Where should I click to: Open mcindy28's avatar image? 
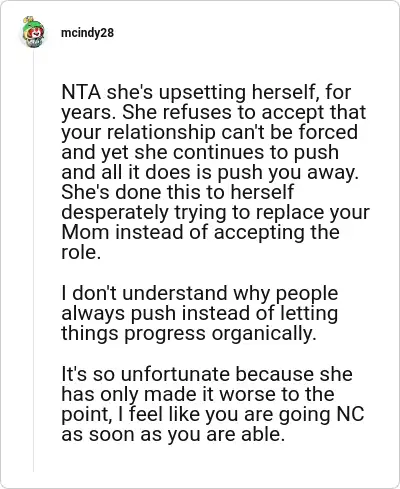click(x=33, y=32)
